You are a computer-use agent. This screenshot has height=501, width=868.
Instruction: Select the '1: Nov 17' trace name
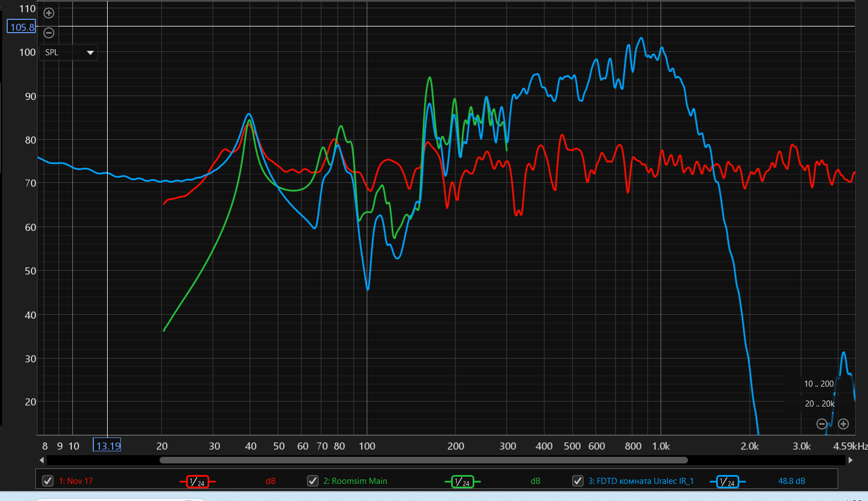tap(76, 481)
